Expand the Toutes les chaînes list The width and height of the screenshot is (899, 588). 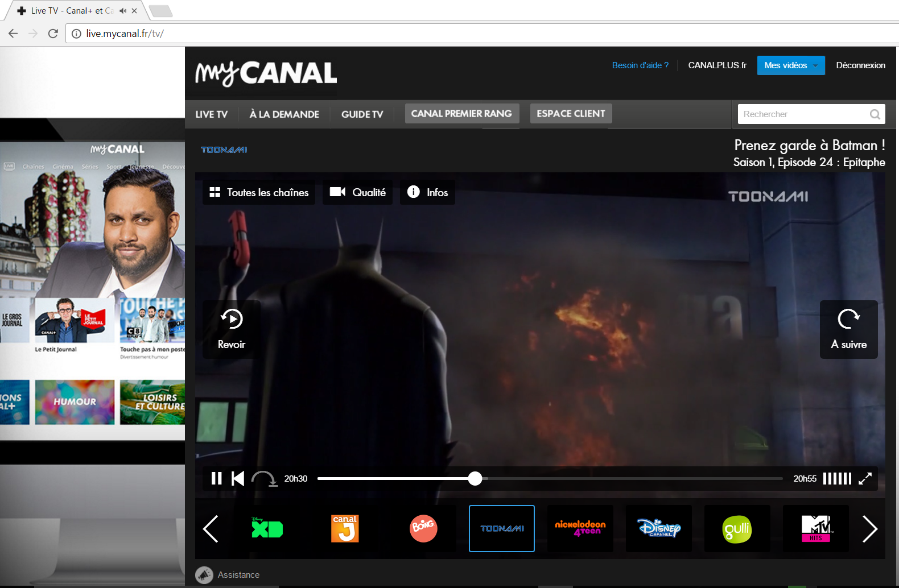point(259,193)
